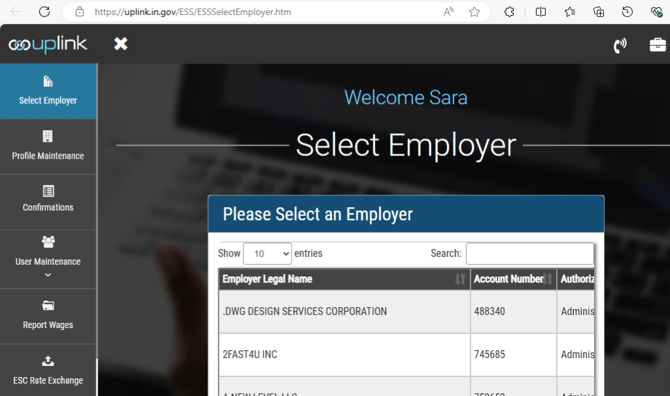Expand User Maintenance chevron
Screen dimensions: 670x396
pyautogui.click(x=48, y=275)
